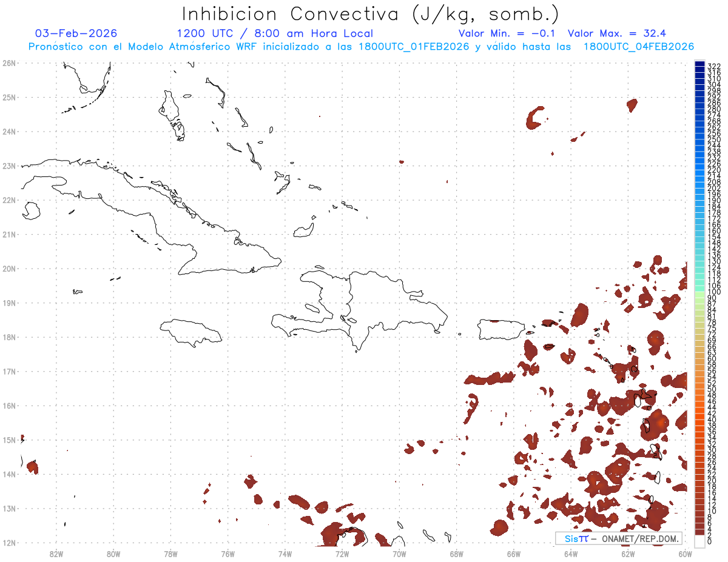Click the 62W longitude label
The image size is (728, 562).
point(628,553)
